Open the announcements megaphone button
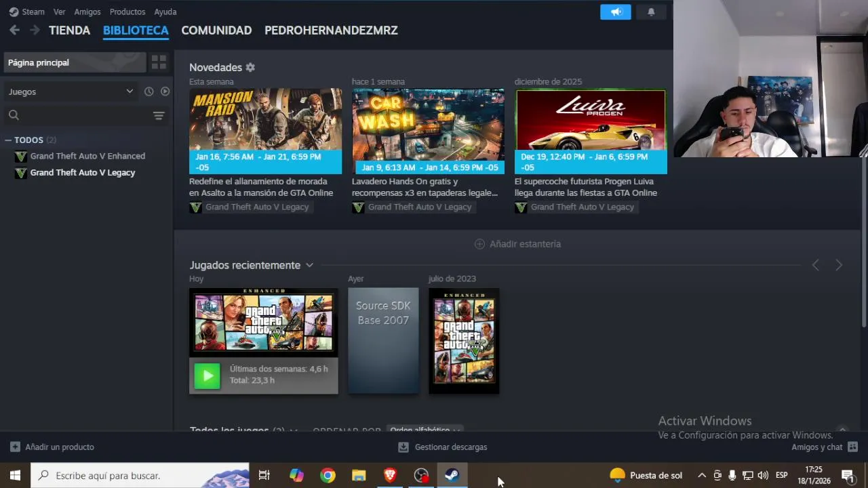Viewport: 868px width, 488px height. (x=616, y=12)
